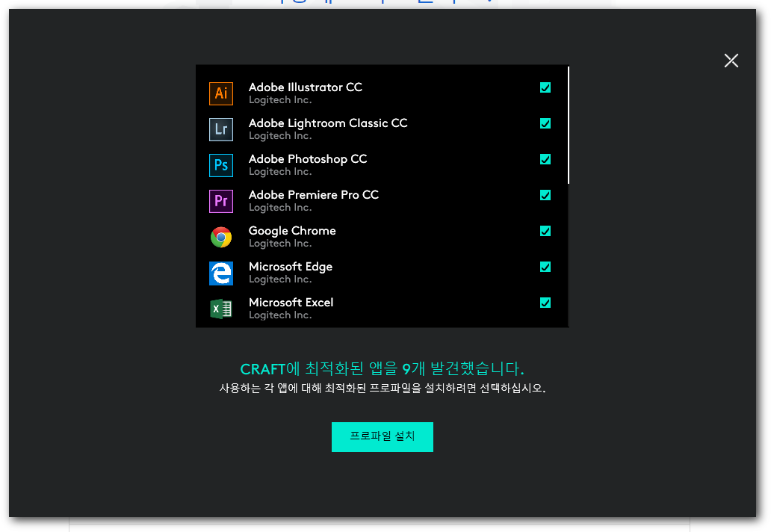Click the Microsoft Excel icon
771x532 pixels.
click(221, 309)
